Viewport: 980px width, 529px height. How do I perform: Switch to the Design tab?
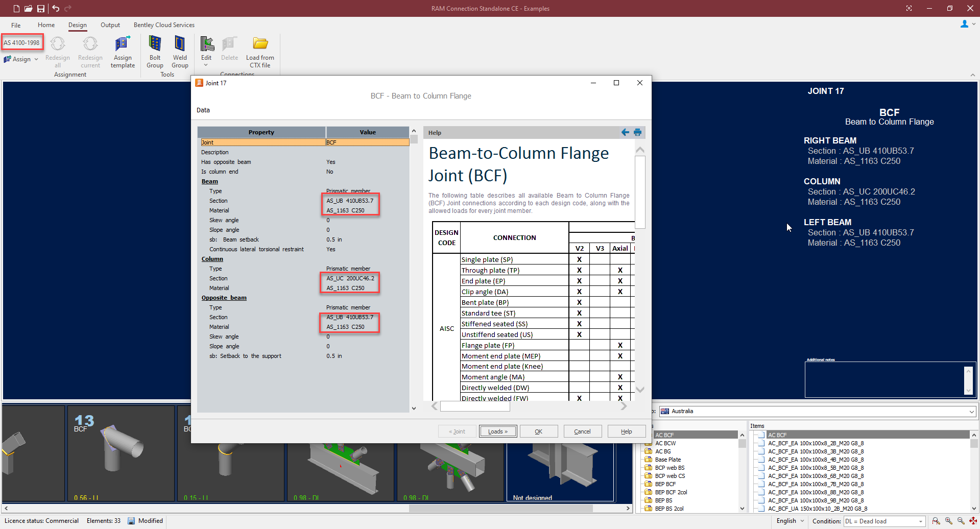coord(78,25)
